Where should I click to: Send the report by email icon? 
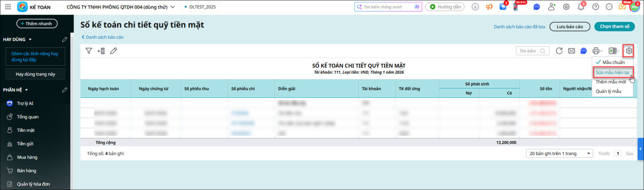[572, 51]
